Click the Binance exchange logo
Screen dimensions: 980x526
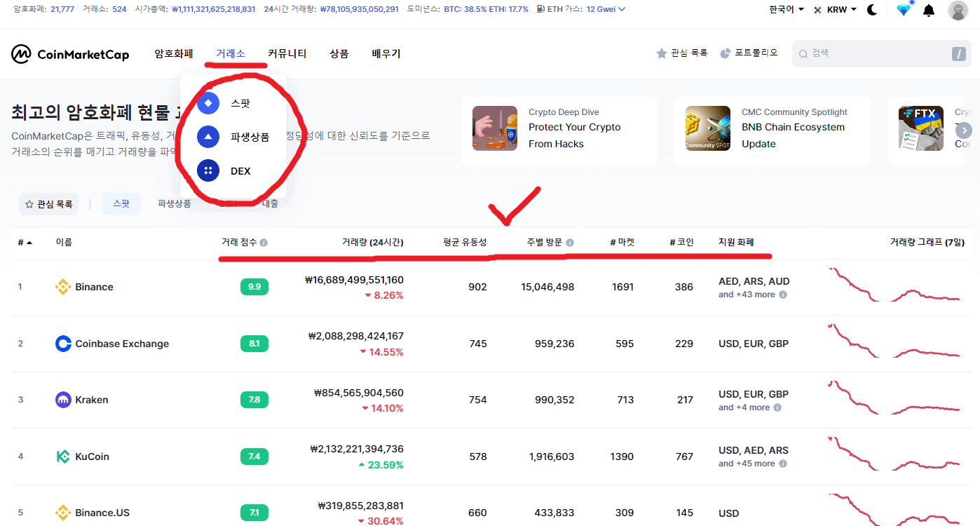tap(62, 287)
